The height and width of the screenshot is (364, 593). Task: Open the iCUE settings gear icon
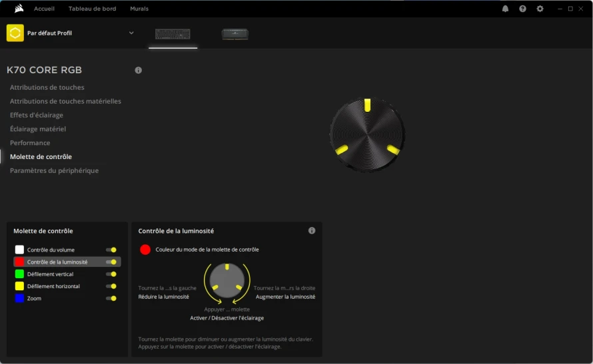coord(540,9)
